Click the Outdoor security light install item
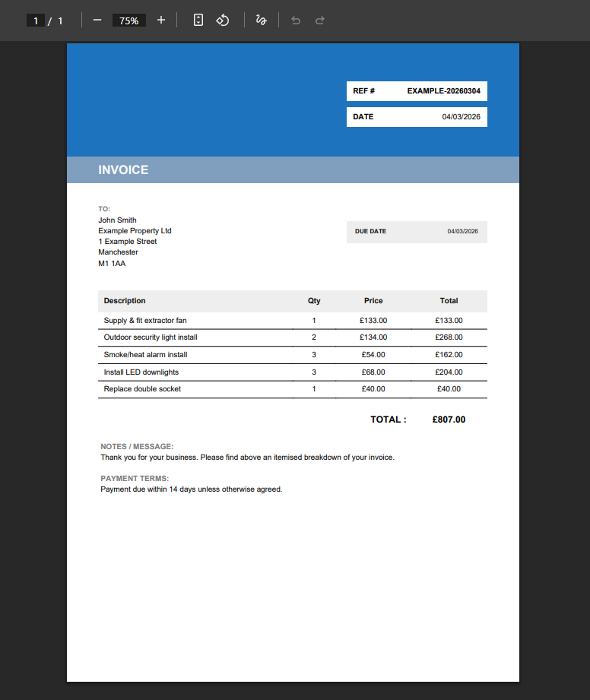 pyautogui.click(x=151, y=337)
